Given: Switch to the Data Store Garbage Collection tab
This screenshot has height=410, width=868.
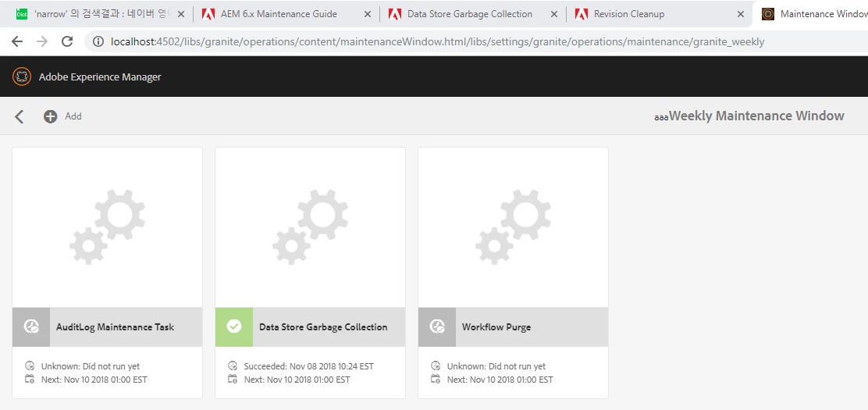Looking at the screenshot, I should coord(473,14).
